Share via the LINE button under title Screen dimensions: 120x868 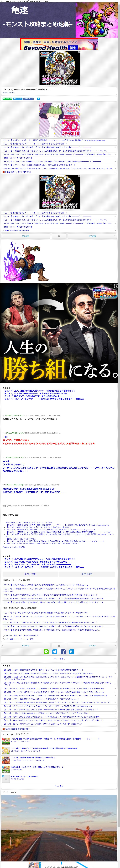[x=7, y=99]
